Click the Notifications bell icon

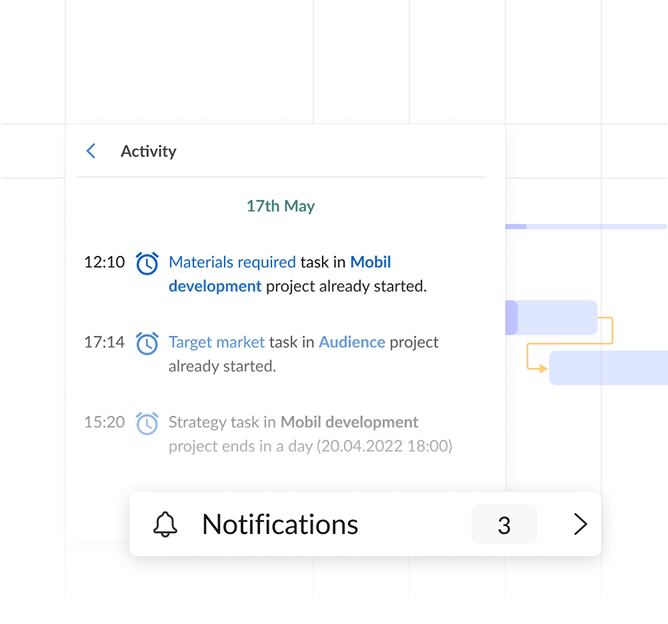pyautogui.click(x=165, y=525)
